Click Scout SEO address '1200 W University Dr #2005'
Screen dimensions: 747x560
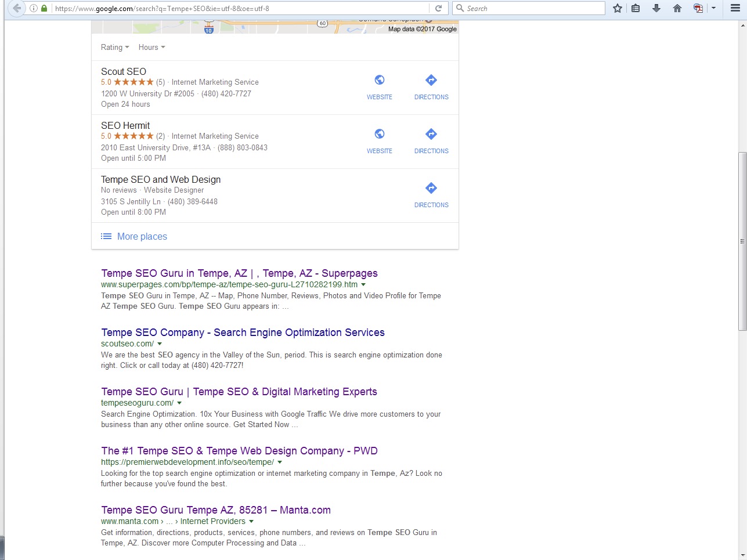pos(147,93)
